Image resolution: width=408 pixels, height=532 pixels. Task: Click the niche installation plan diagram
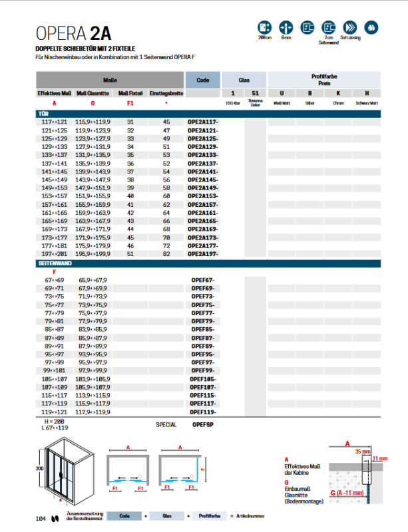[x=128, y=469]
